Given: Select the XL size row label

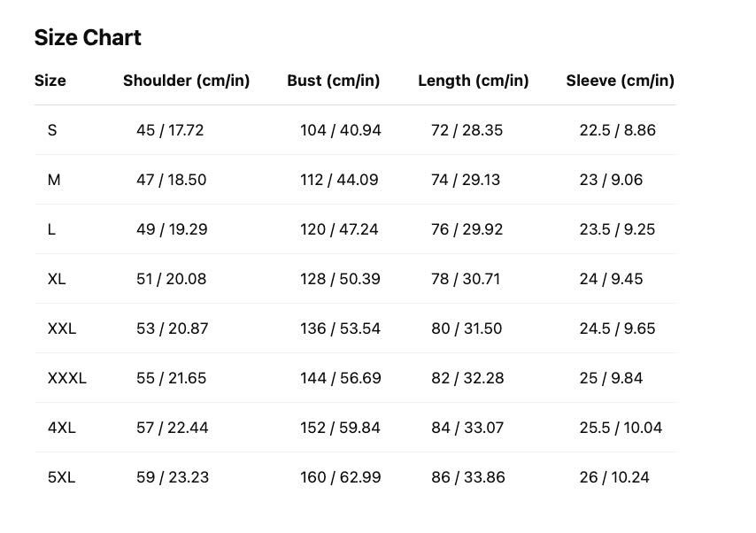Looking at the screenshot, I should (x=57, y=279).
